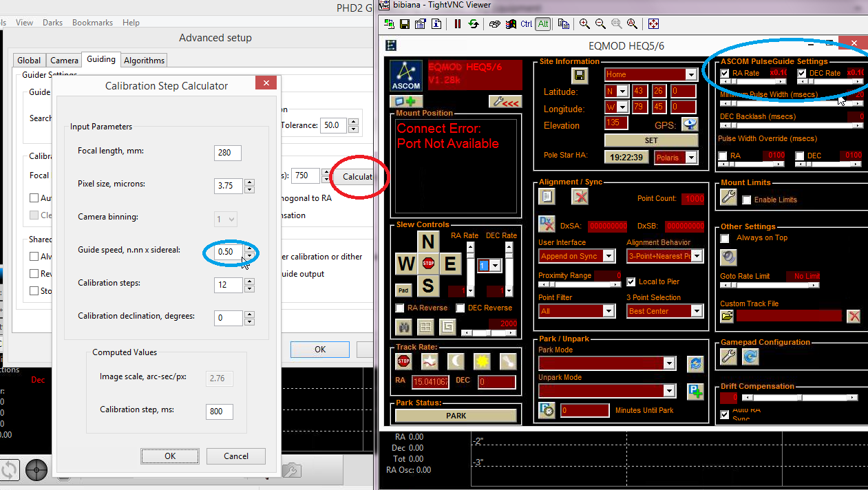Click the Park mode refresh icon
The width and height of the screenshot is (868, 490).
(x=695, y=363)
